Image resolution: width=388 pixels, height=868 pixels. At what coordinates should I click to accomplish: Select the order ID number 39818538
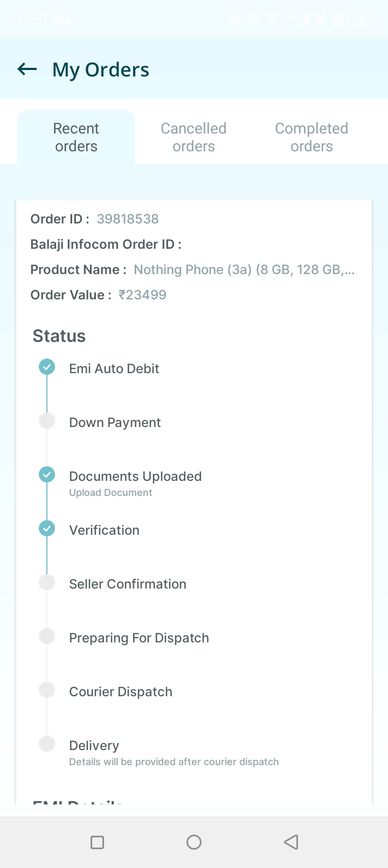pyautogui.click(x=128, y=219)
